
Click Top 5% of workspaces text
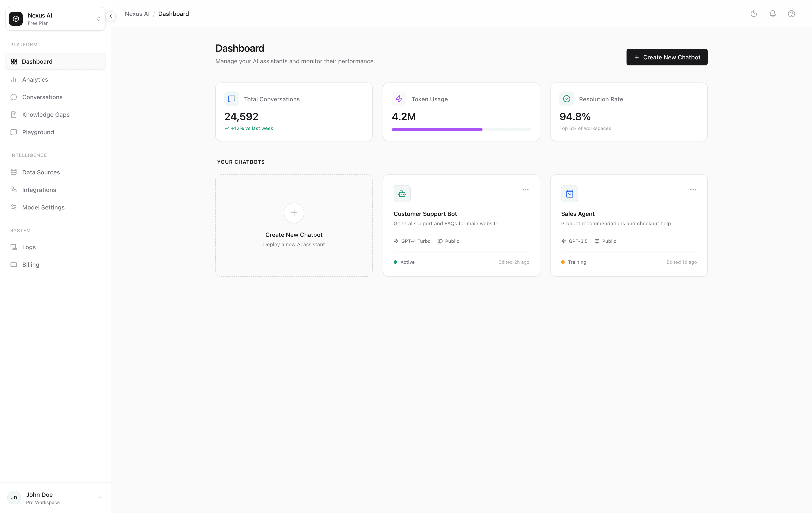[x=585, y=128]
